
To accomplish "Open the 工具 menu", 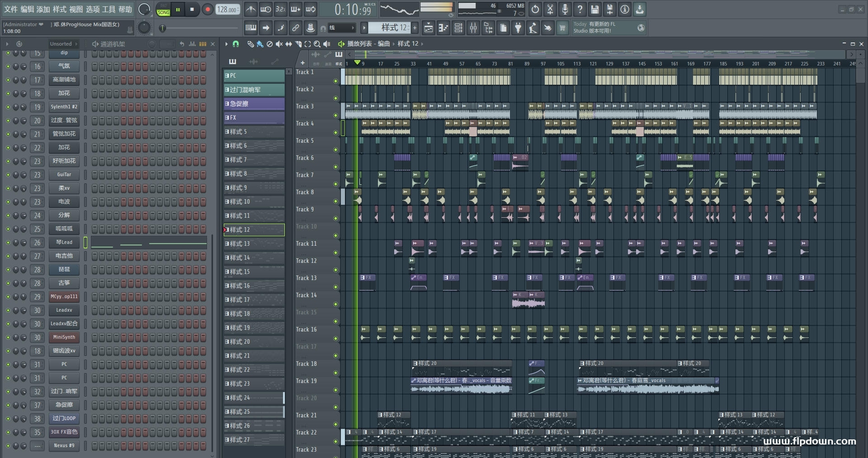I will point(108,9).
